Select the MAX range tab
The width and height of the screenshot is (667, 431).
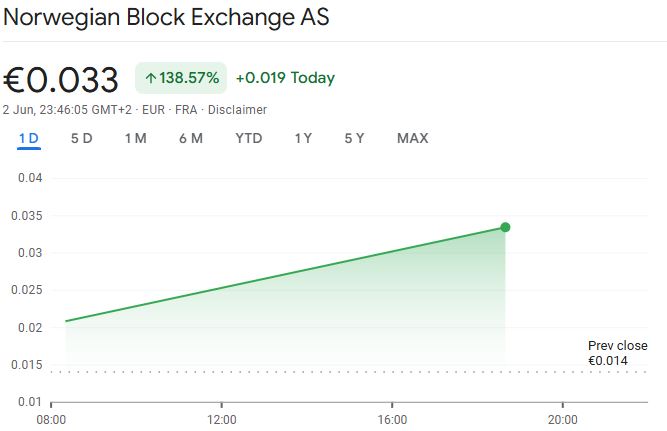[x=412, y=138]
